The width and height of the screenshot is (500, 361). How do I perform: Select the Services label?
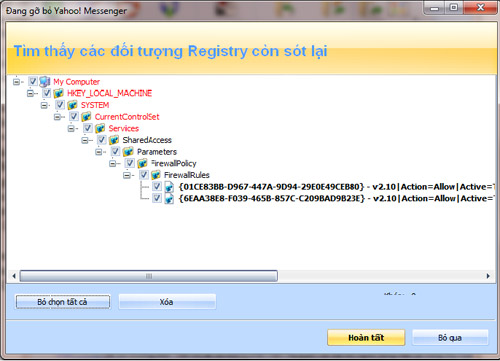pyautogui.click(x=124, y=128)
